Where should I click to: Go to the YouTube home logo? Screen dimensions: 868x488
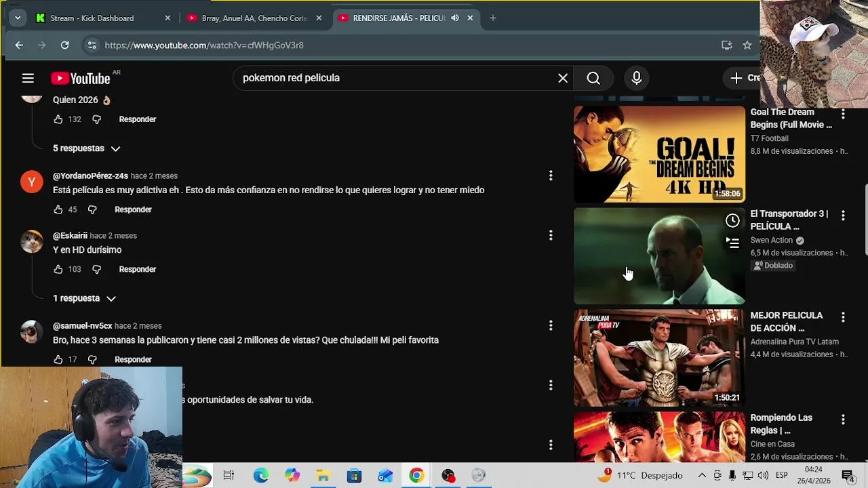coord(81,79)
